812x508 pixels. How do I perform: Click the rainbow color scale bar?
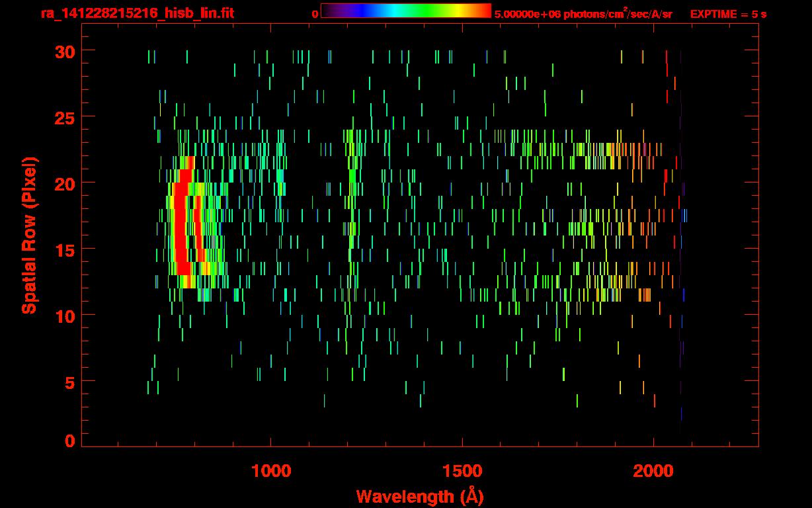click(406, 11)
